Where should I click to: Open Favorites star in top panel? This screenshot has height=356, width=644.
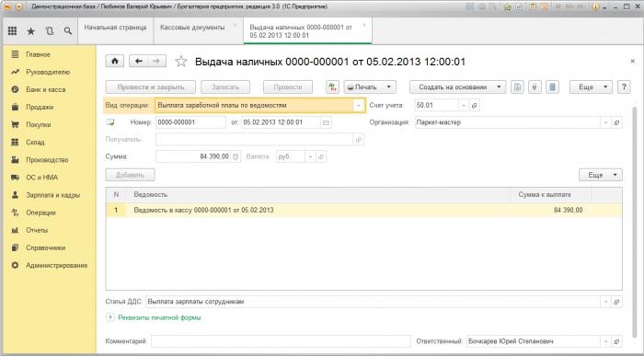30,30
